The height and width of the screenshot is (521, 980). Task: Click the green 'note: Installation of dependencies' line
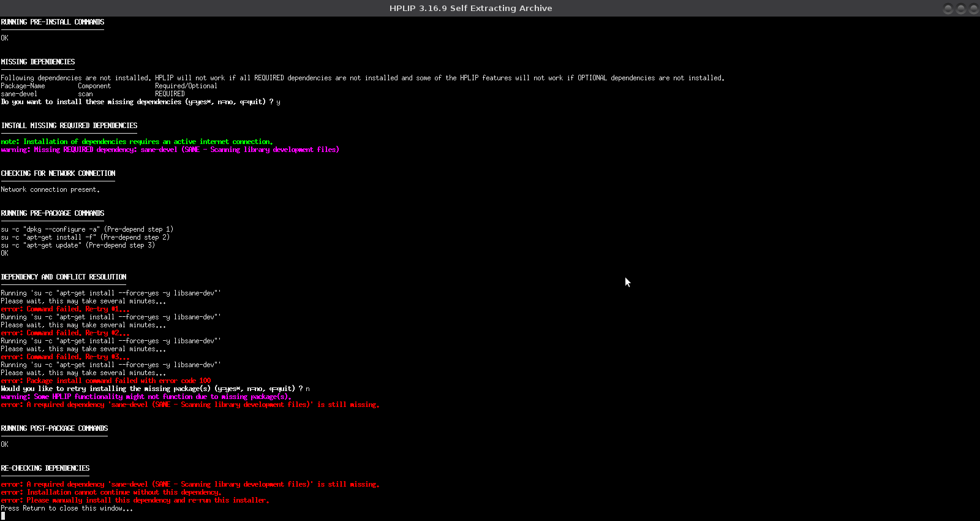[137, 142]
